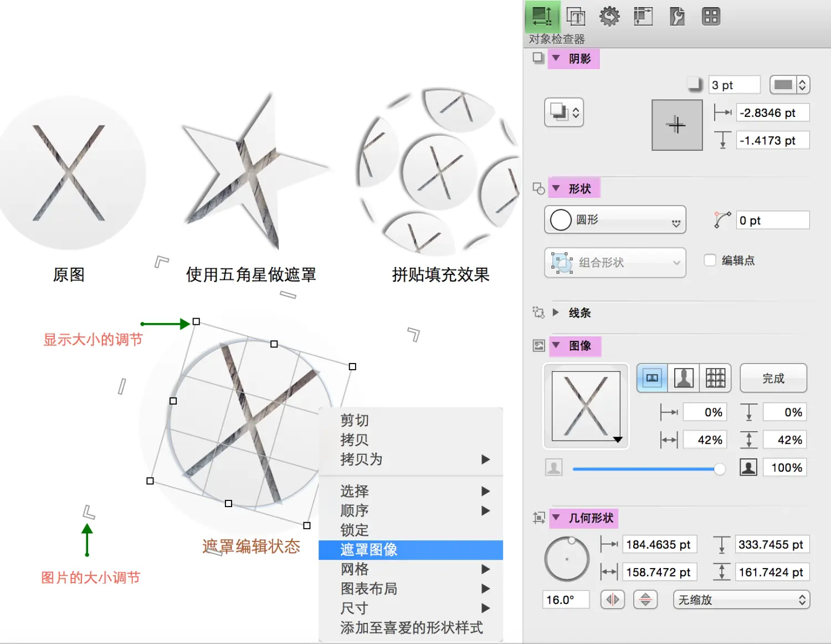The image size is (831, 644).
Task: Click the X position 184.4635 pt field
Action: point(660,545)
